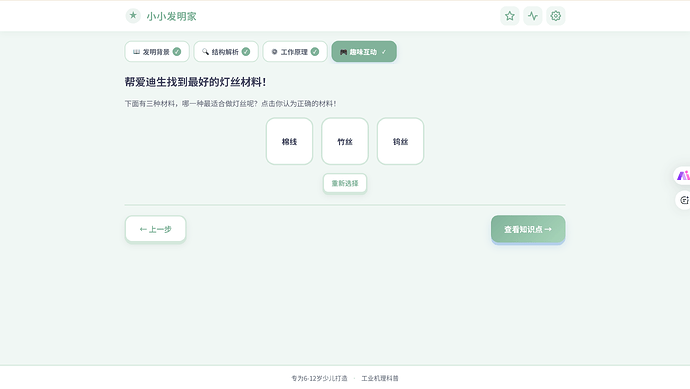This screenshot has width=690, height=389.
Task: Click the 重新选择 reset button
Action: [345, 183]
